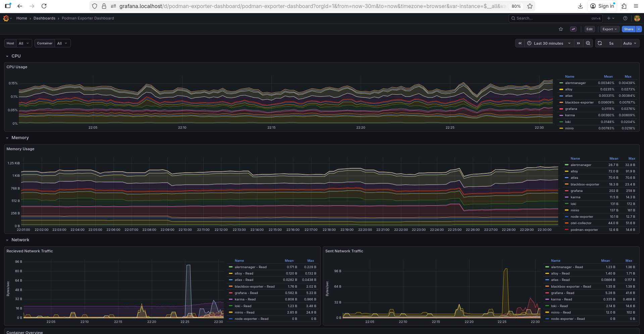The image size is (644, 334).
Task: Open the Share options arrow dropdown
Action: click(x=639, y=29)
